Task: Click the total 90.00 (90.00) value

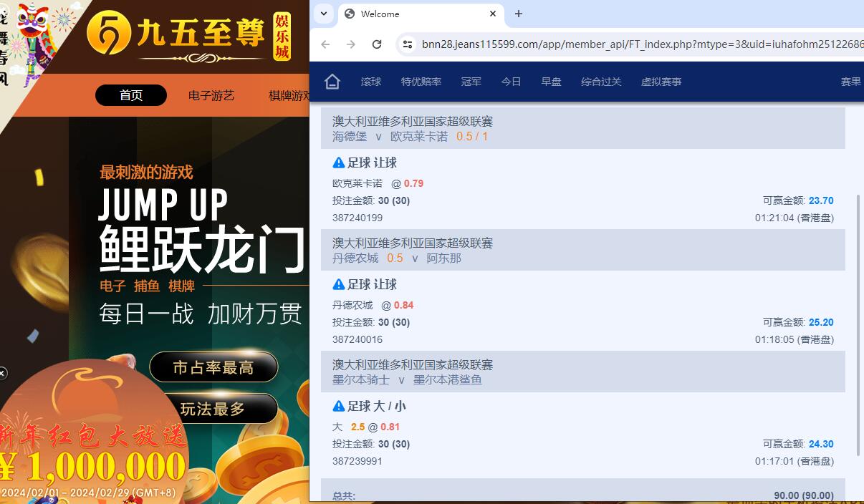Action: pyautogui.click(x=804, y=495)
